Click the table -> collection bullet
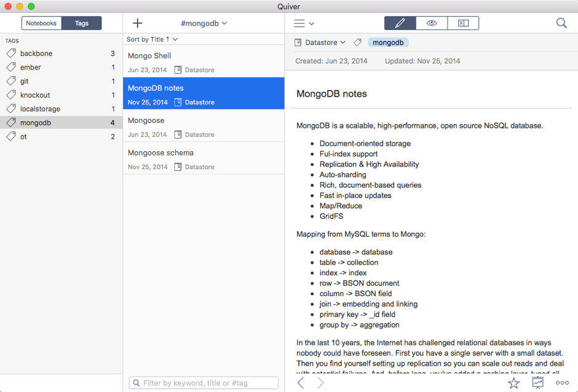Screen dimensions: 578x392 click(349, 262)
